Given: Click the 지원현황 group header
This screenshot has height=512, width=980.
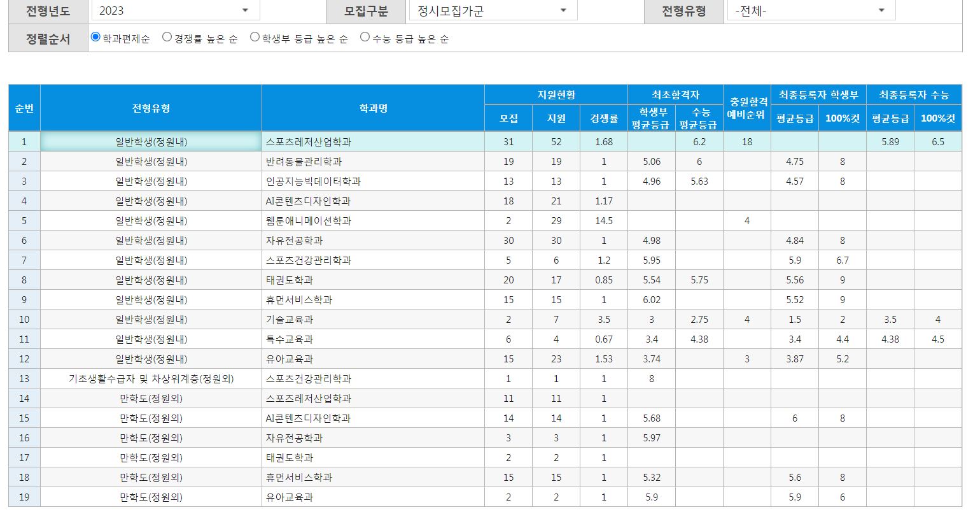Looking at the screenshot, I should 556,94.
